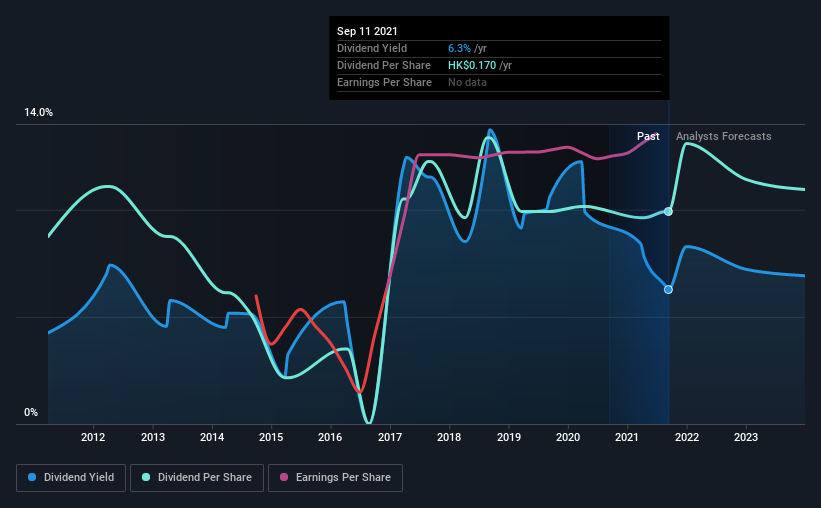Screen dimensions: 821x508
Task: Click the Analysts Forecasts label
Action: pos(724,136)
